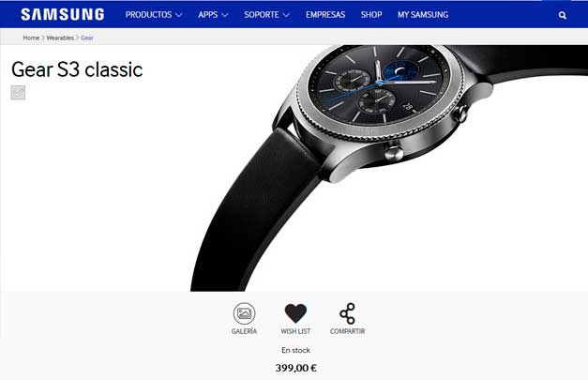Screen dimensions: 588x380
Task: Click the search magnifier icon
Action: [x=562, y=15]
